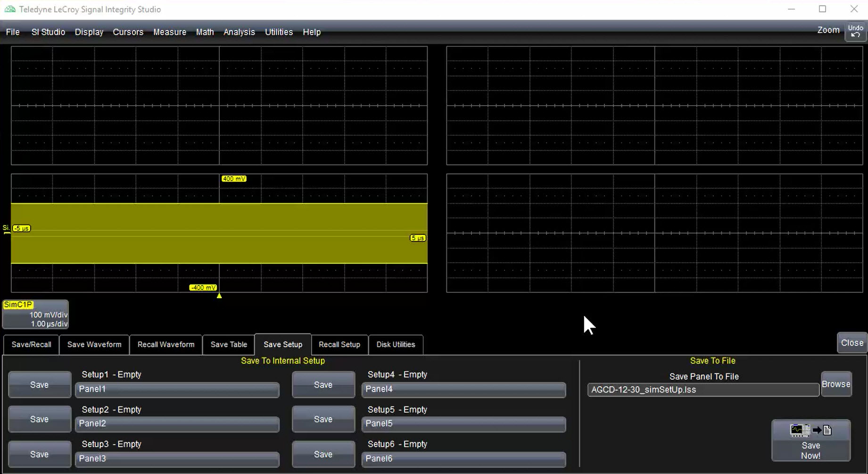Close the Signal Integrity Studio window
The image size is (868, 474).
854,9
